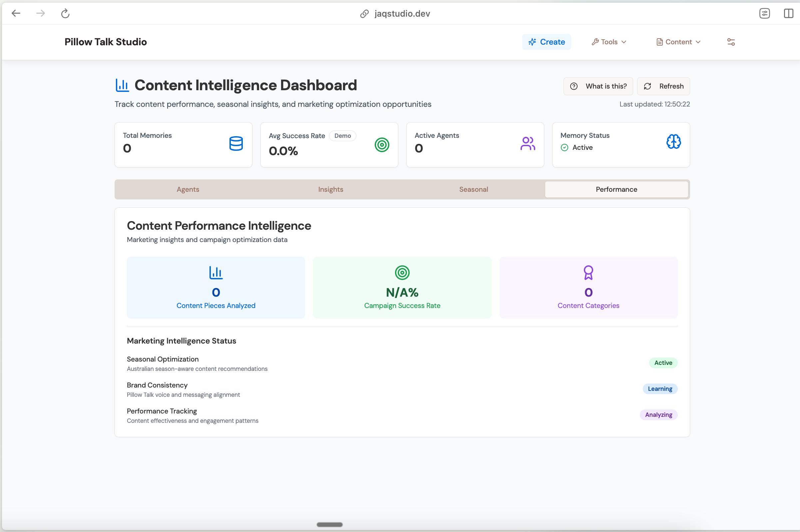Click the Refresh button

[x=663, y=86]
